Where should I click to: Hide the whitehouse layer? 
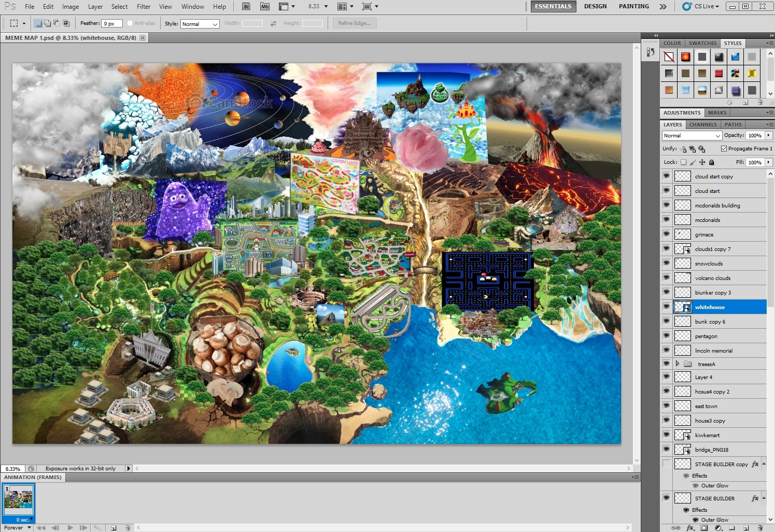click(666, 307)
